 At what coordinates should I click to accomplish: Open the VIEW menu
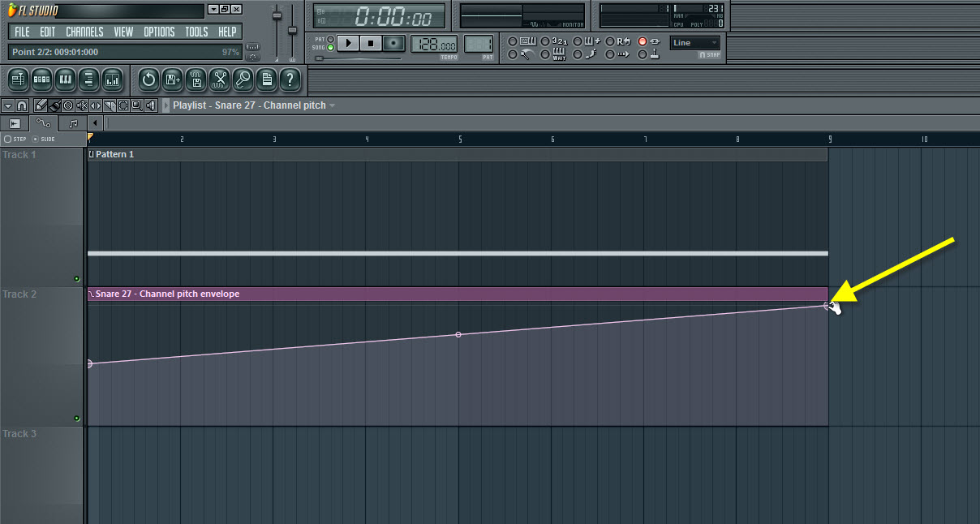click(123, 32)
